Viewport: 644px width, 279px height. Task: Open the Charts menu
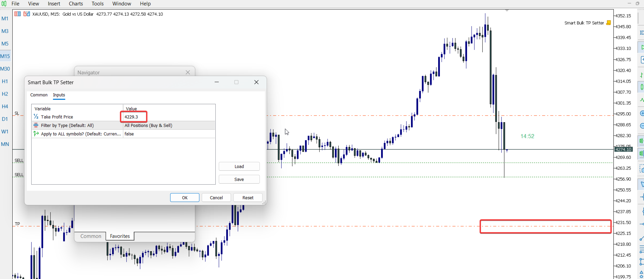tap(76, 4)
